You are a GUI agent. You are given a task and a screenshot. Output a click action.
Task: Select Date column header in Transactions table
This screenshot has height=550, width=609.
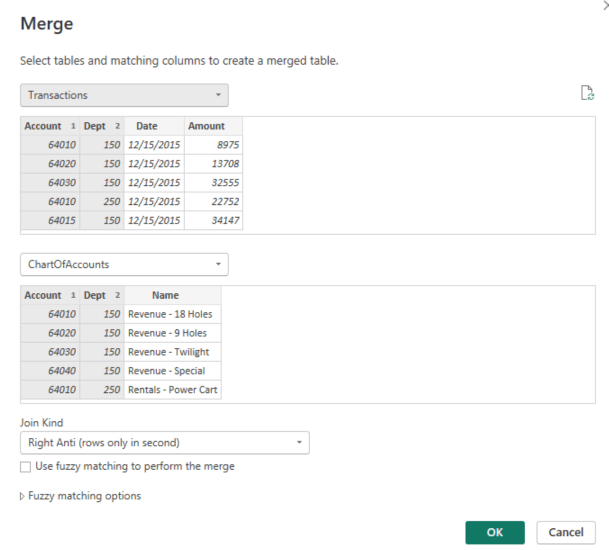[147, 126]
